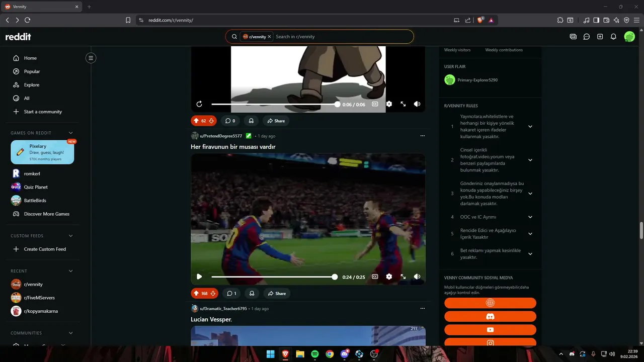Expand rule 1 about hakaret içeren ifadeler

pos(530,127)
